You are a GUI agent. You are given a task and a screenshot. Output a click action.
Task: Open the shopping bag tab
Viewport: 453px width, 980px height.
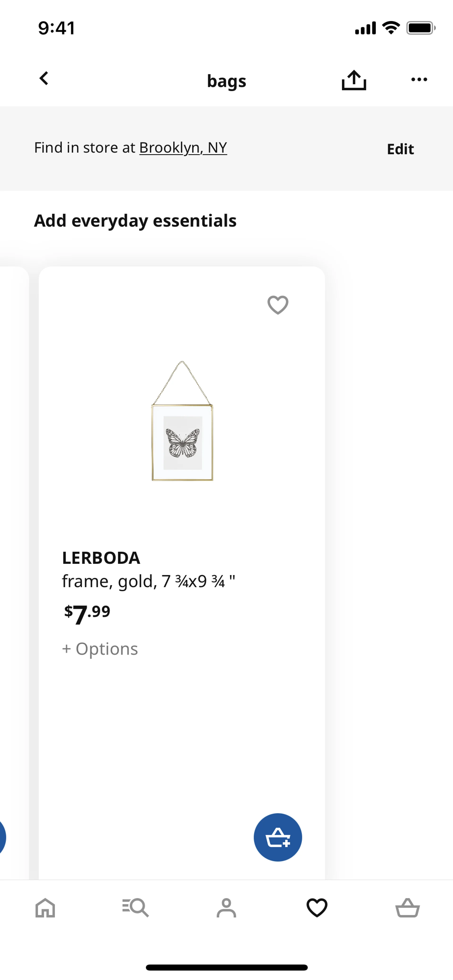[407, 908]
